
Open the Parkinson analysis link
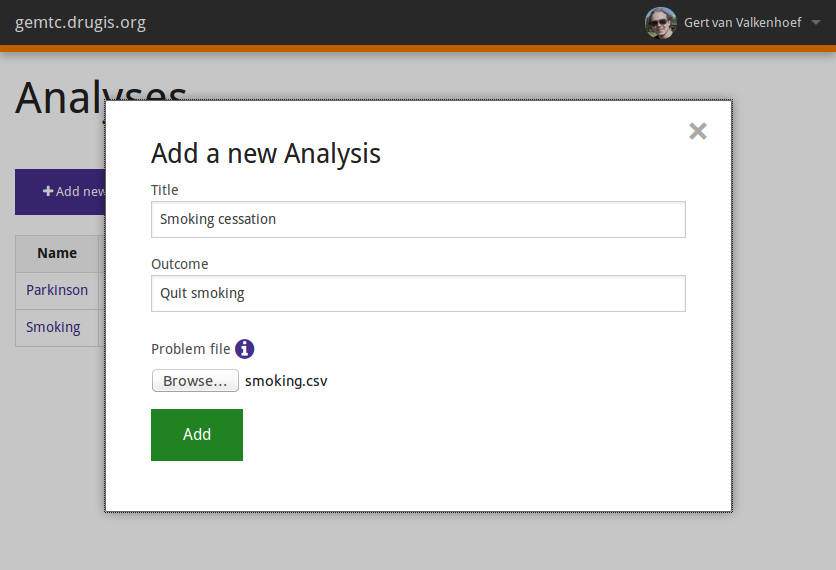(x=57, y=290)
